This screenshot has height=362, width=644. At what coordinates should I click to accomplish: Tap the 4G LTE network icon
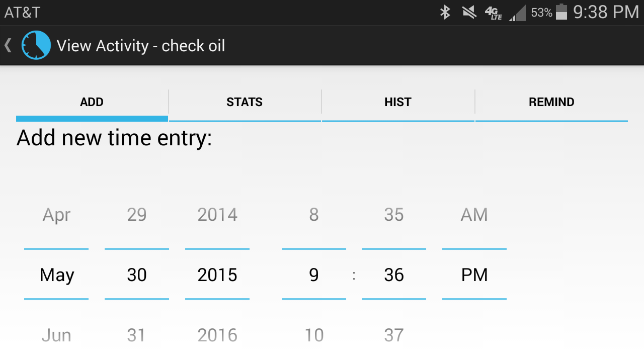point(494,13)
